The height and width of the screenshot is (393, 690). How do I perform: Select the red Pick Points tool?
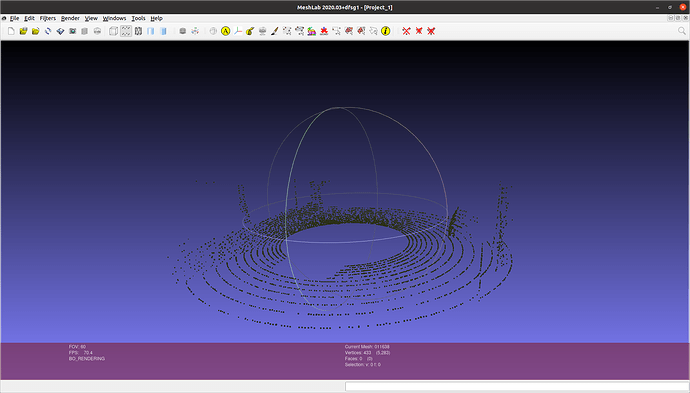(x=324, y=31)
